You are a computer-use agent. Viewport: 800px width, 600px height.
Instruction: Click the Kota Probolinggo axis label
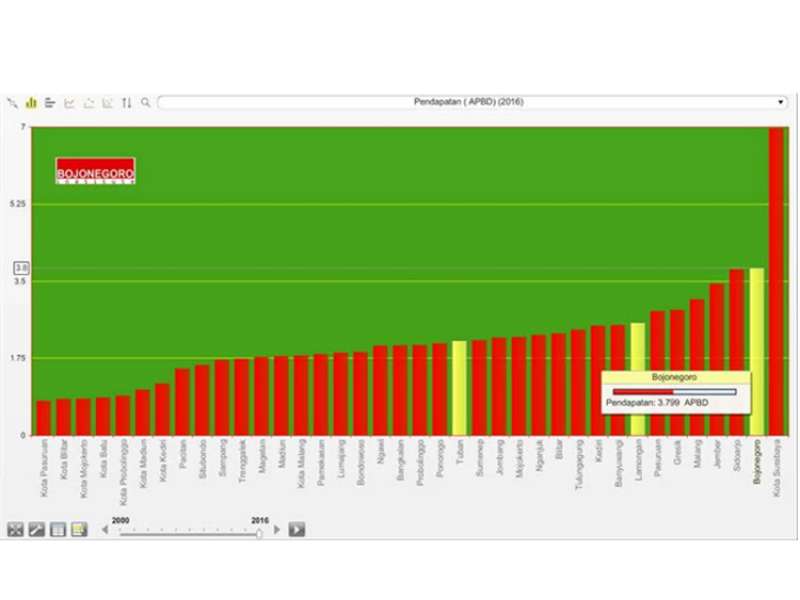(123, 472)
